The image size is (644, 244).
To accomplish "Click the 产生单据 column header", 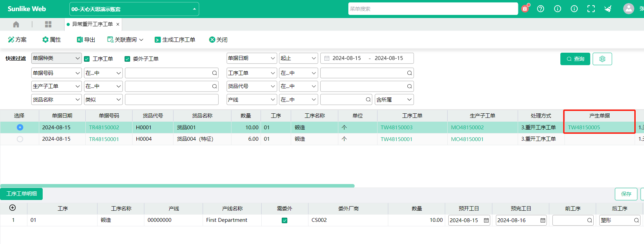I will pyautogui.click(x=599, y=116).
